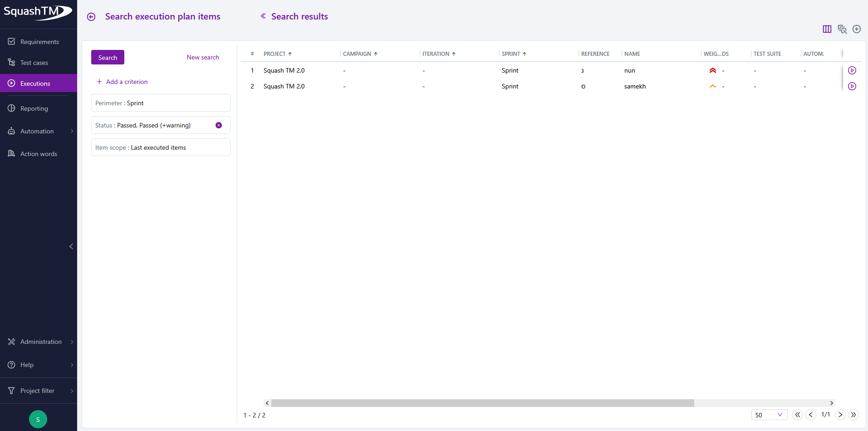Start a New search
The width and height of the screenshot is (868, 431).
(x=202, y=57)
